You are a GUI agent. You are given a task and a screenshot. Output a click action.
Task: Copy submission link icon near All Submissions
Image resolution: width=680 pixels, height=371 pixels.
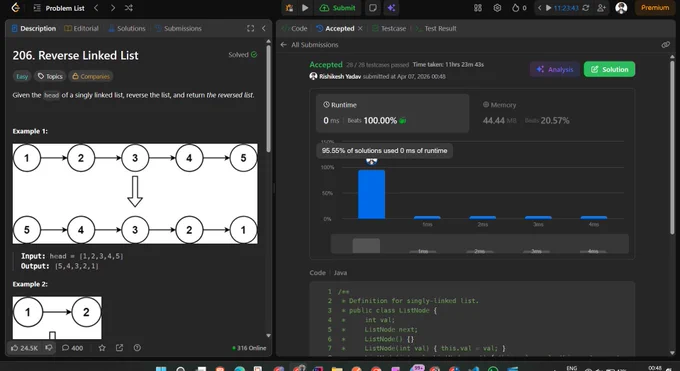(x=666, y=45)
